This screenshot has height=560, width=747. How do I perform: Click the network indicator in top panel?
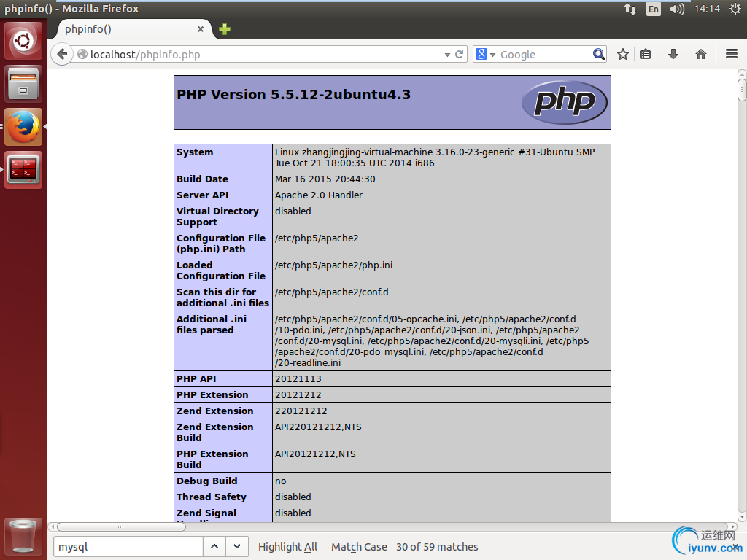pyautogui.click(x=630, y=9)
